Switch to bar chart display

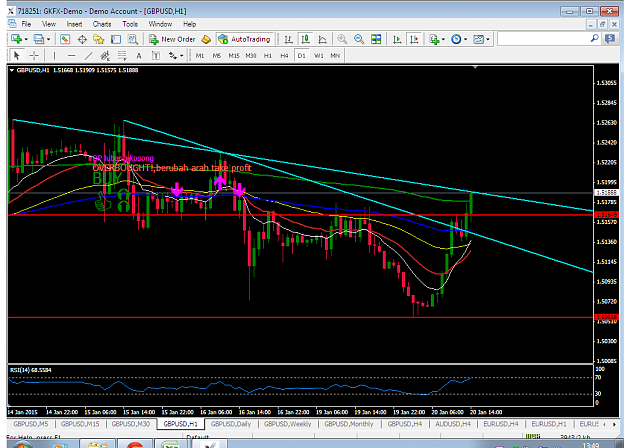click(x=288, y=39)
